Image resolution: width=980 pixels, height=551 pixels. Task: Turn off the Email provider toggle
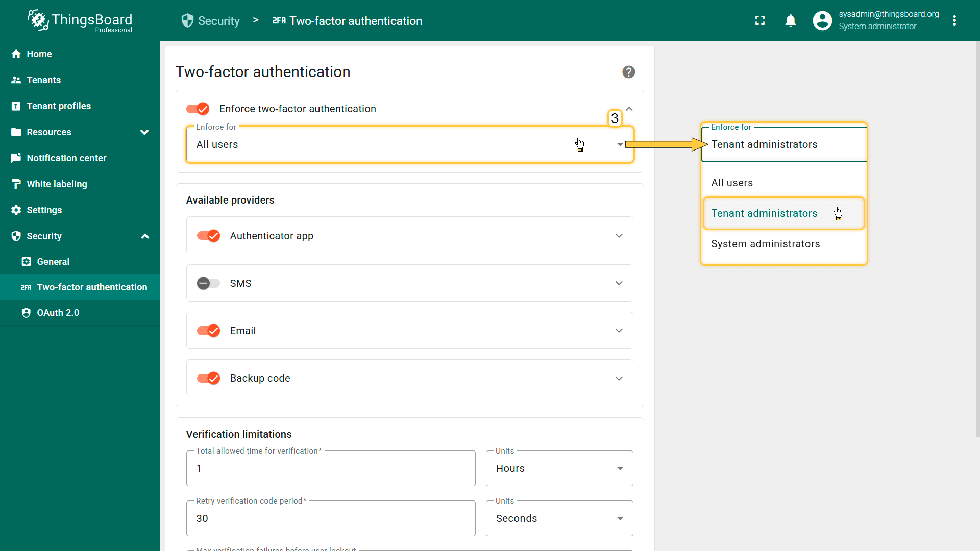click(208, 331)
